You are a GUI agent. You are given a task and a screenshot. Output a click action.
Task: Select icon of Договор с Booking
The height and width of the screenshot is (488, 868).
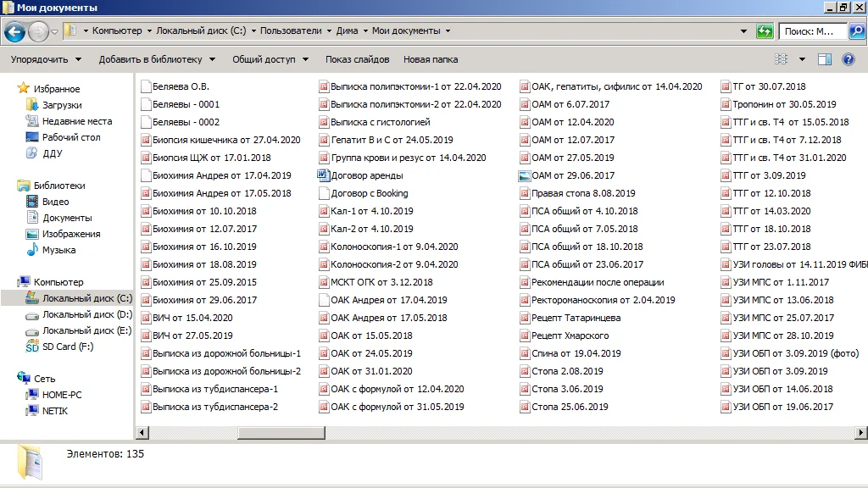point(324,194)
